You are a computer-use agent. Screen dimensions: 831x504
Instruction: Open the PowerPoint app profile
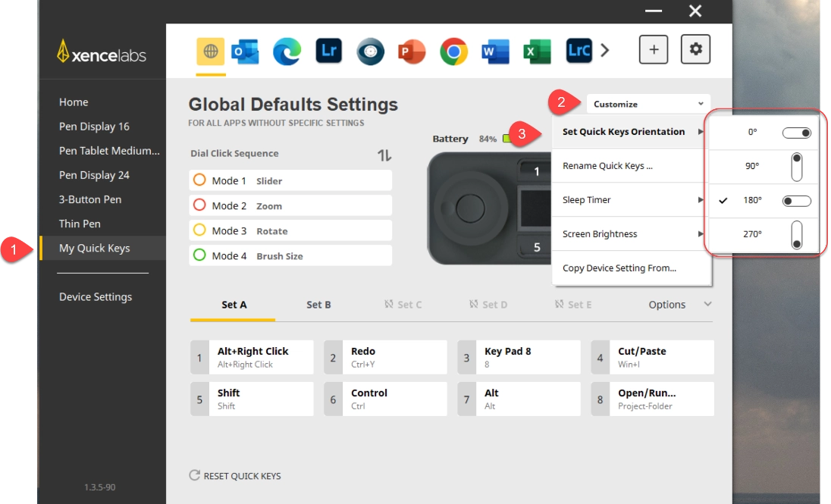tap(412, 52)
